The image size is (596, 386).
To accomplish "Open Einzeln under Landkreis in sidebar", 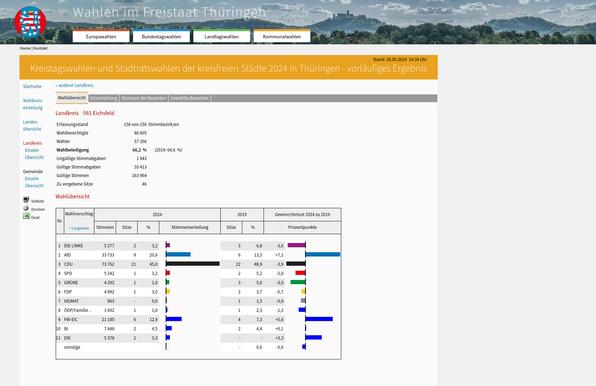I will pos(32,150).
